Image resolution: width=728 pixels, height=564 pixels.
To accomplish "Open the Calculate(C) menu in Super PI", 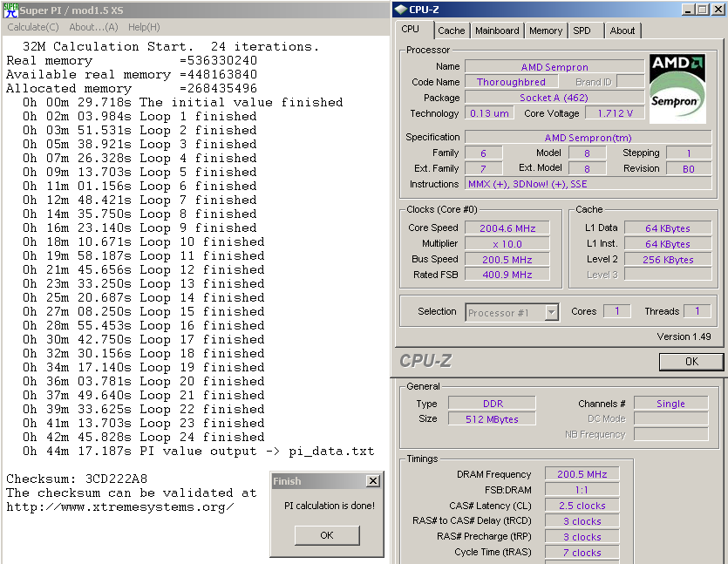I will [33, 27].
